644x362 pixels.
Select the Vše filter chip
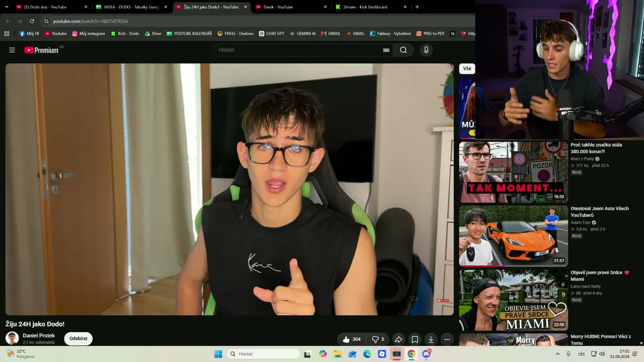467,68
